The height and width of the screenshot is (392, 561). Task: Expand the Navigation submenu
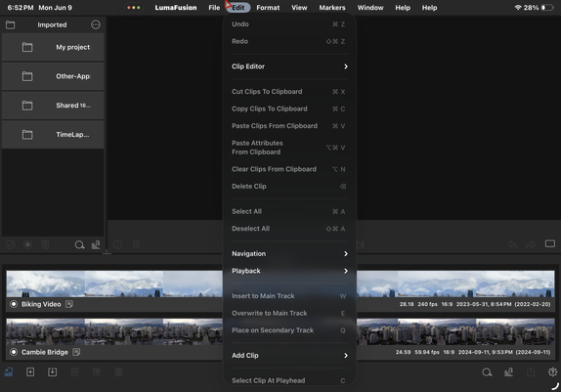pos(289,254)
